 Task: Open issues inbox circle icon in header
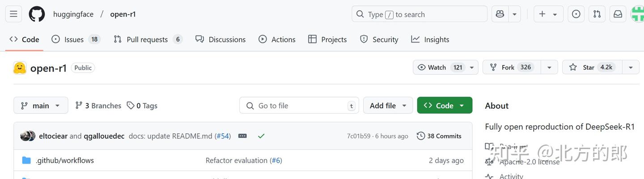[x=576, y=14]
